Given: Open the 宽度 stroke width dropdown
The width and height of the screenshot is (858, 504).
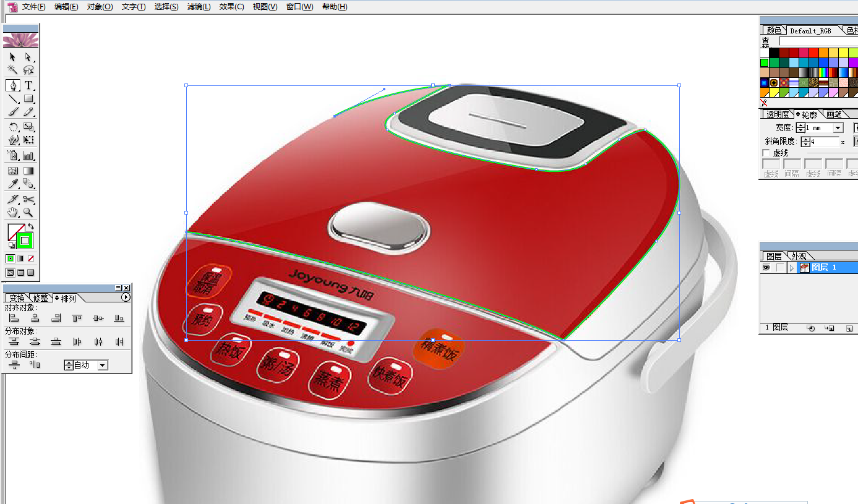Looking at the screenshot, I should pyautogui.click(x=838, y=128).
